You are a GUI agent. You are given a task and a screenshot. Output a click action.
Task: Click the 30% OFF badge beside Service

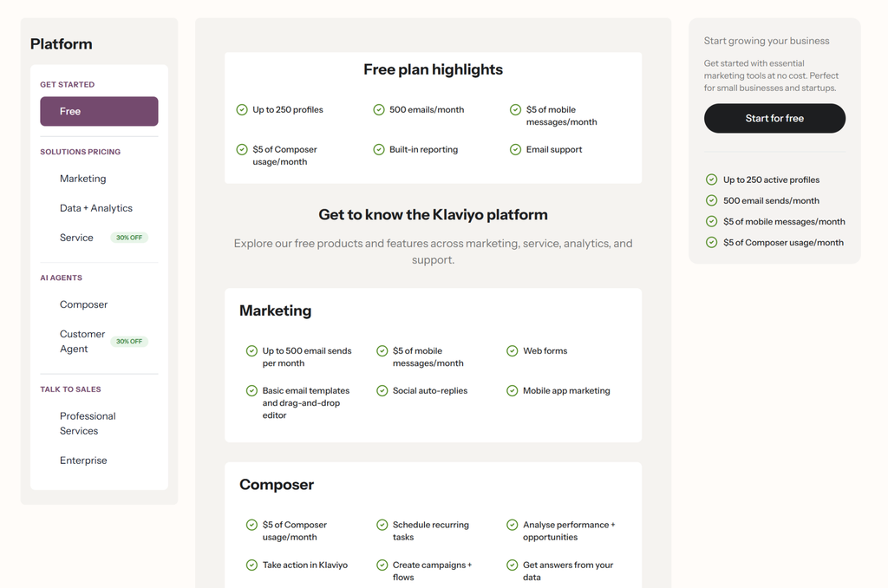coord(129,238)
